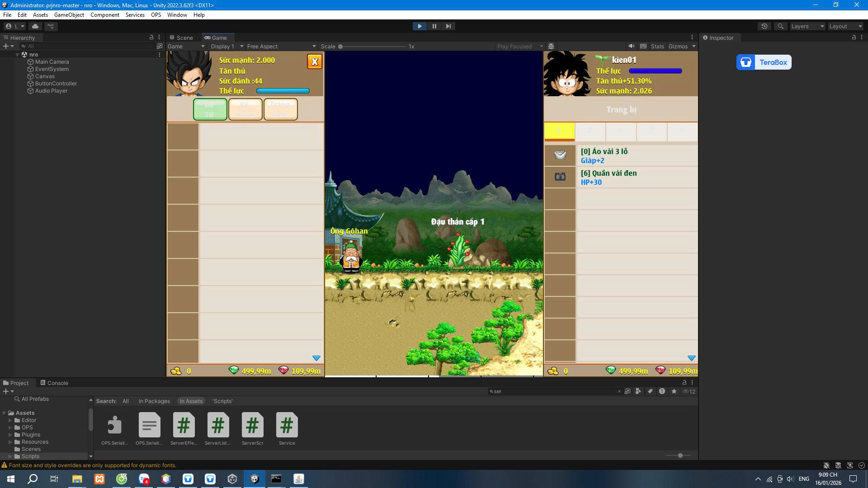This screenshot has height=488, width=868.
Task: Open the Layers dropdown
Action: tap(807, 26)
